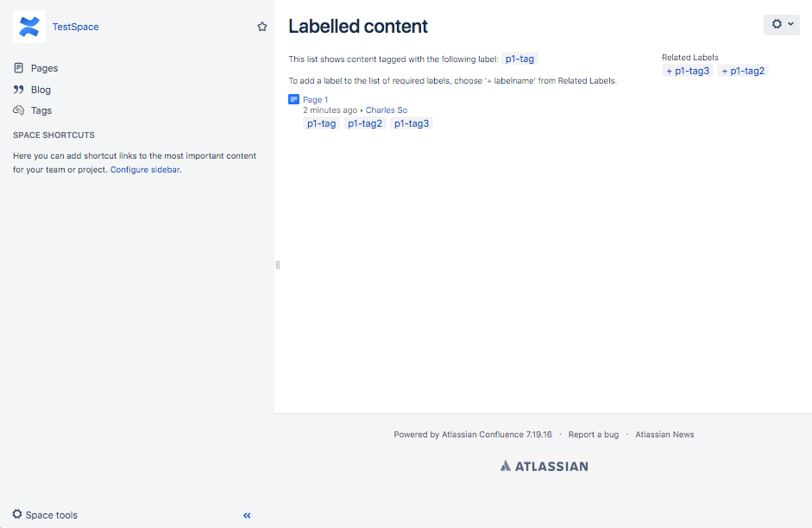
Task: Open the Configure sidebar link
Action: 145,170
